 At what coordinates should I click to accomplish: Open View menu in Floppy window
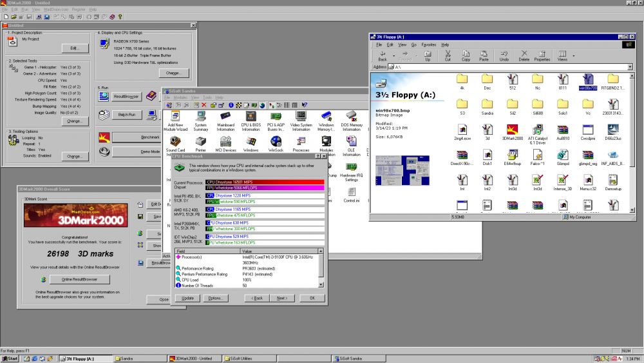[402, 44]
